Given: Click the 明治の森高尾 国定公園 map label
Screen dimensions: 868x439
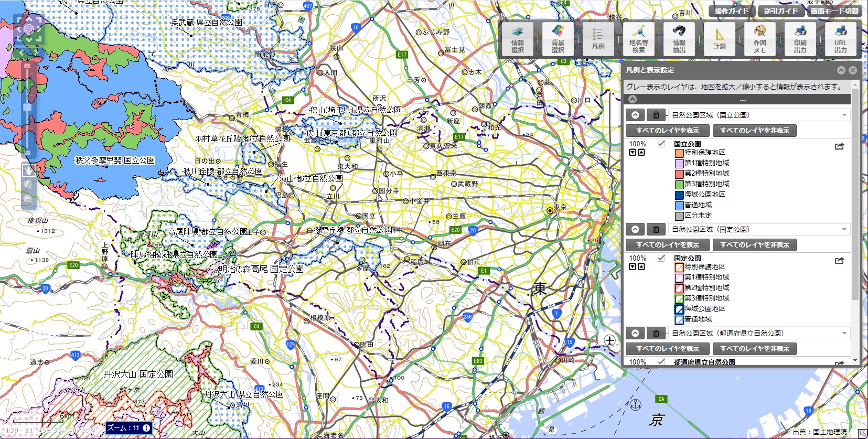Looking at the screenshot, I should click(x=261, y=269).
